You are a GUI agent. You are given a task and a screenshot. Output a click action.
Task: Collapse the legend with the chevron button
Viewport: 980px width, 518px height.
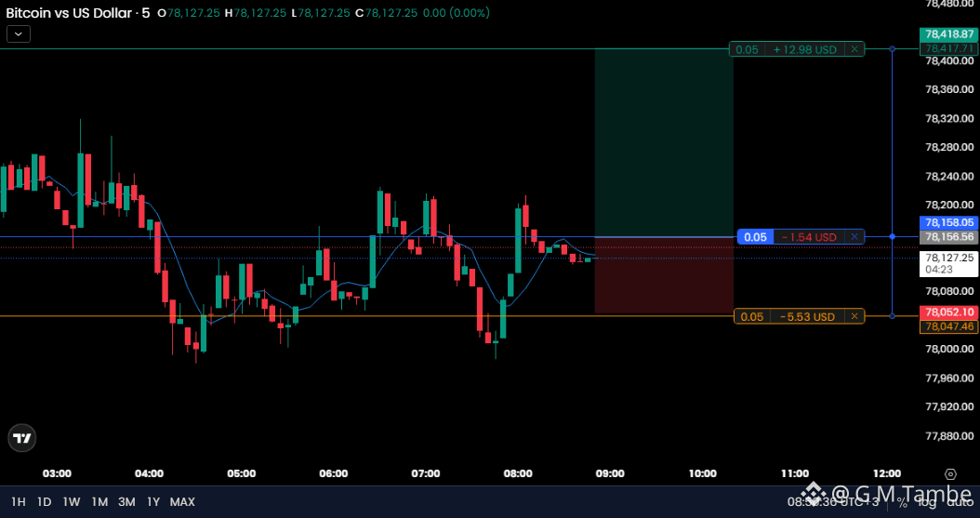(19, 34)
